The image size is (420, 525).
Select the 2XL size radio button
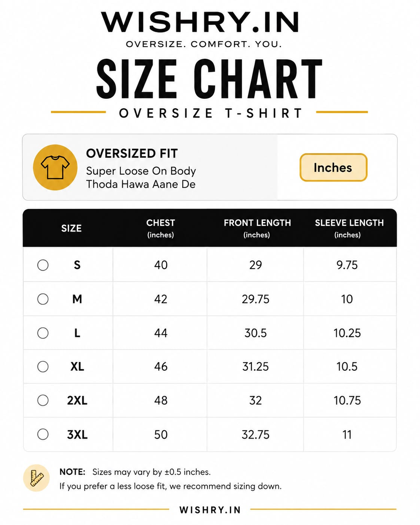(x=43, y=400)
